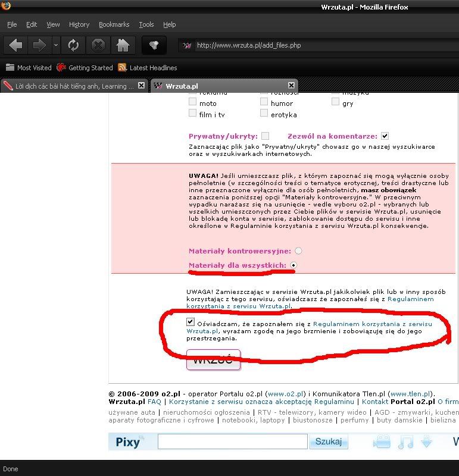Check the humor category checkbox
Image resolution: width=459 pixels, height=476 pixels.
click(264, 102)
